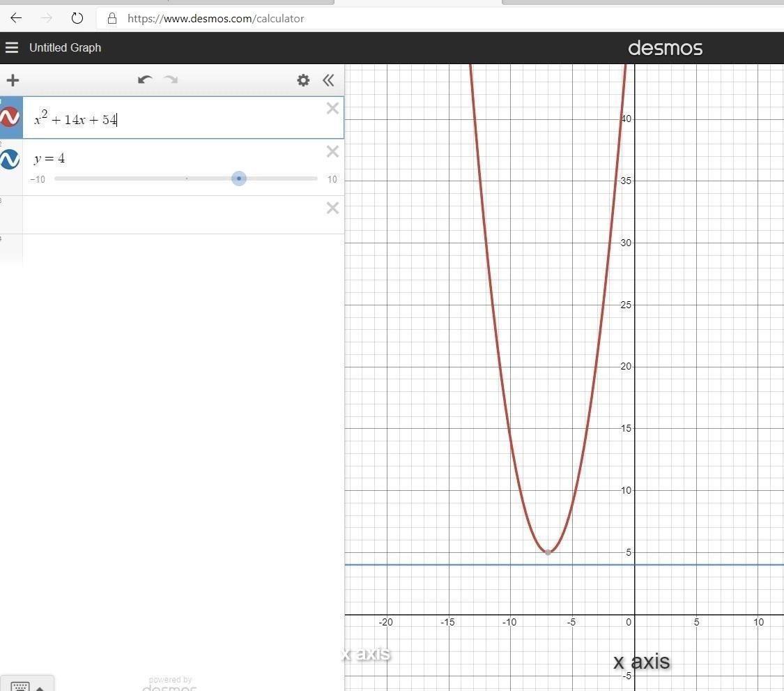
Task: Delete the x²+14x+54 expression
Action: pos(332,108)
